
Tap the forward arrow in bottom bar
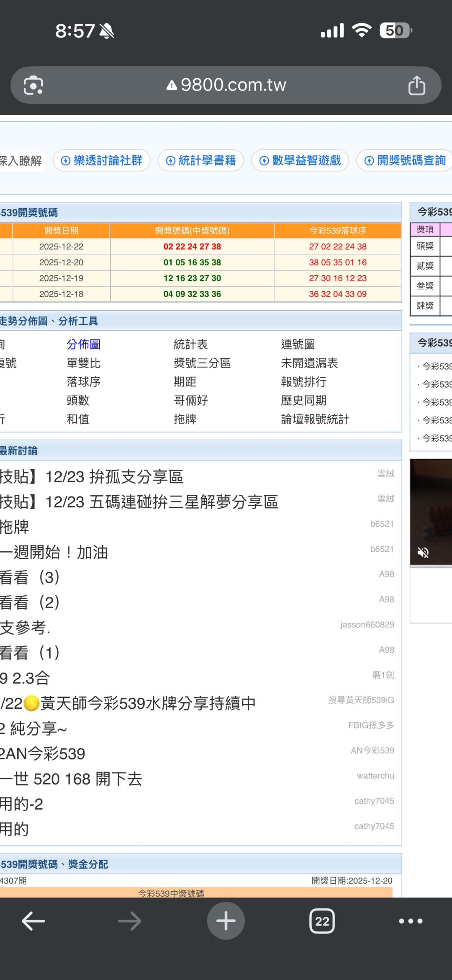(130, 921)
